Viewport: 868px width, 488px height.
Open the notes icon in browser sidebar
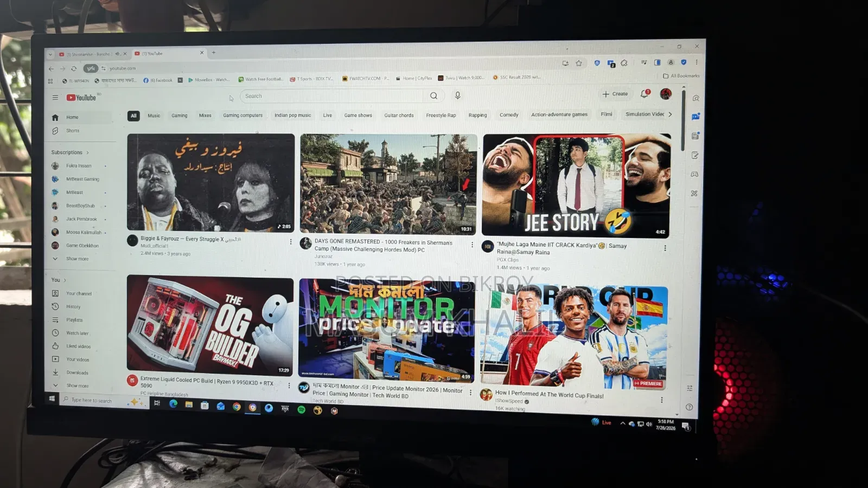[695, 155]
